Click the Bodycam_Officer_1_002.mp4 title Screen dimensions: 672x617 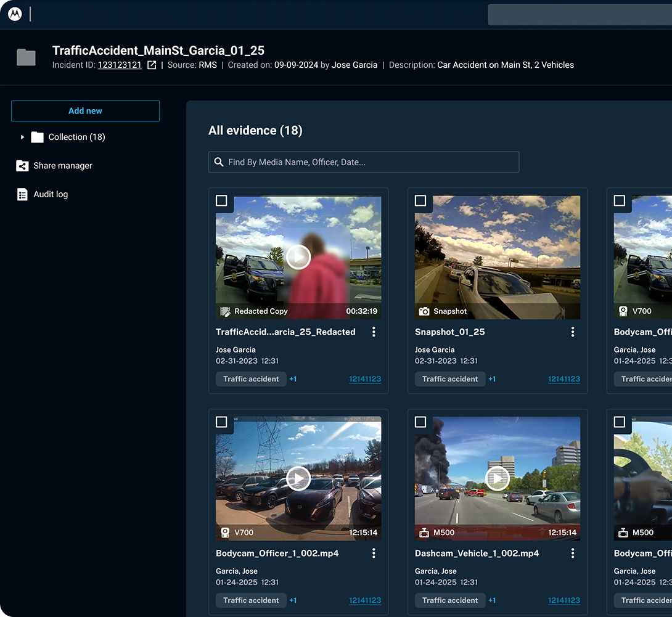coord(277,554)
